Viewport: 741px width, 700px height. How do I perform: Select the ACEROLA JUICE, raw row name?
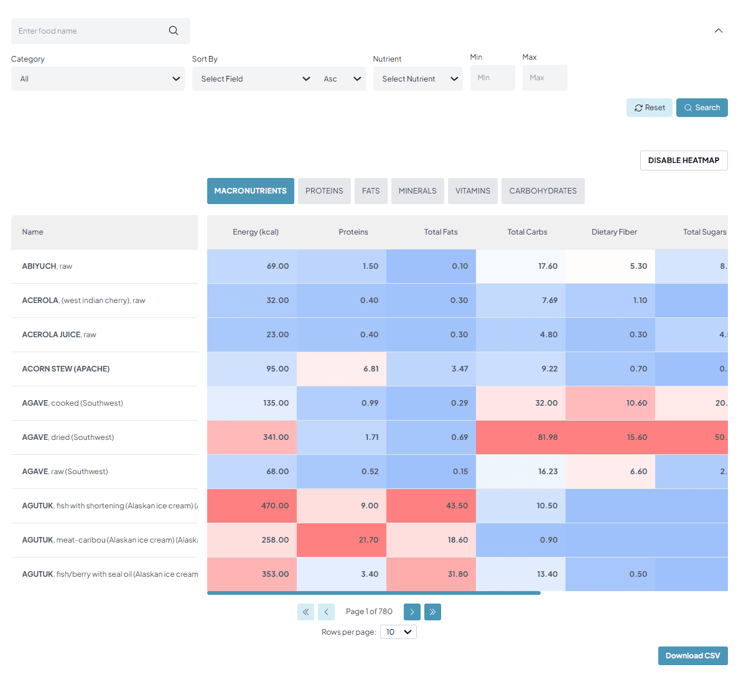click(59, 335)
